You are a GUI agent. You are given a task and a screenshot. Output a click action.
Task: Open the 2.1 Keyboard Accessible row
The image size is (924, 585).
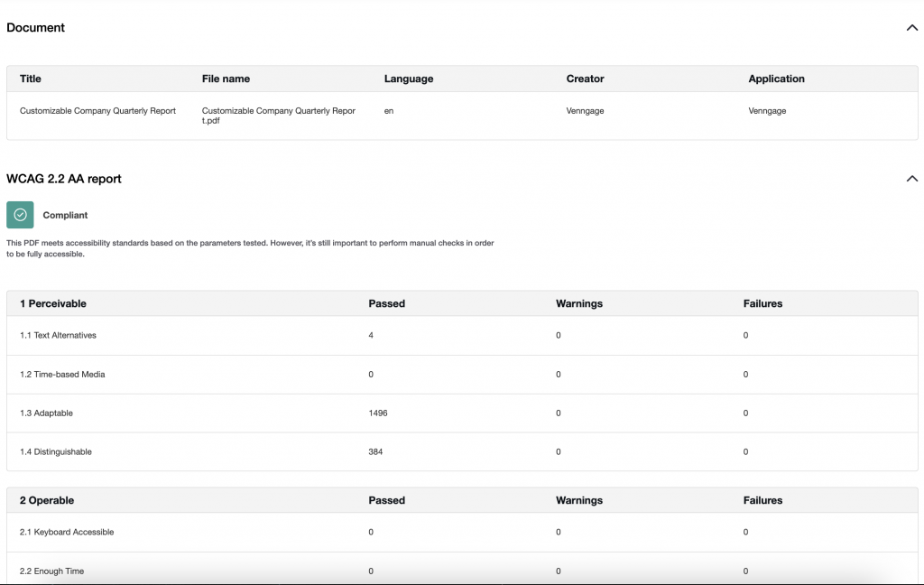click(66, 532)
